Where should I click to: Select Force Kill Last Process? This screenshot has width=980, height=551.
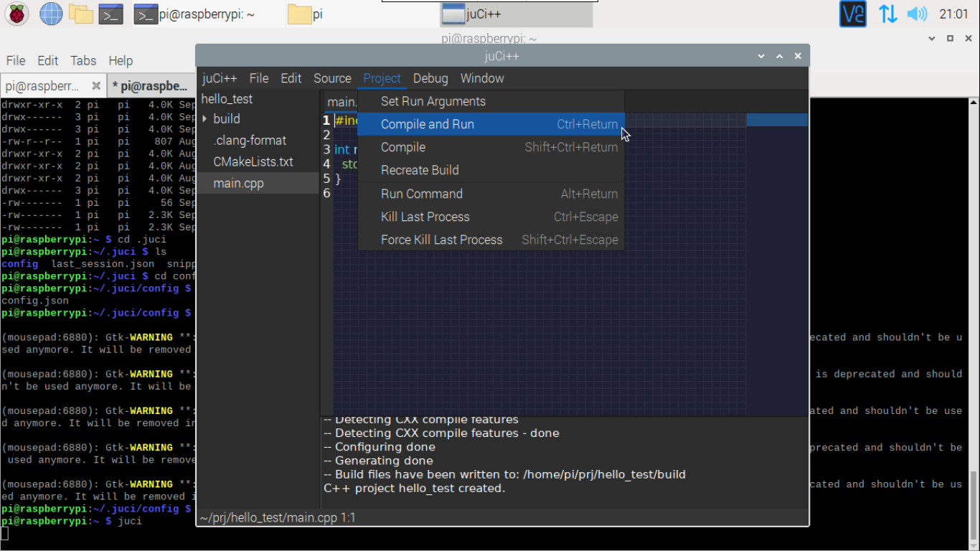coord(491,240)
